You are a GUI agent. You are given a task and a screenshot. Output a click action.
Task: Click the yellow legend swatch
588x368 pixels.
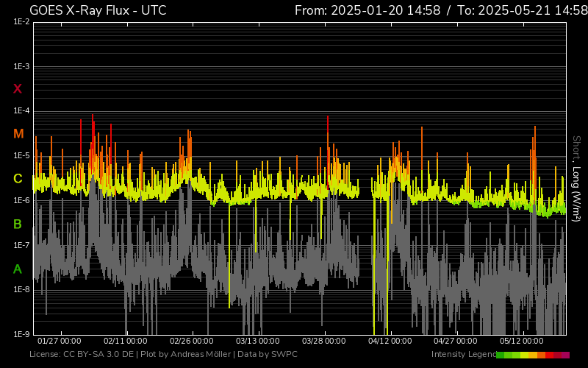tap(525, 355)
